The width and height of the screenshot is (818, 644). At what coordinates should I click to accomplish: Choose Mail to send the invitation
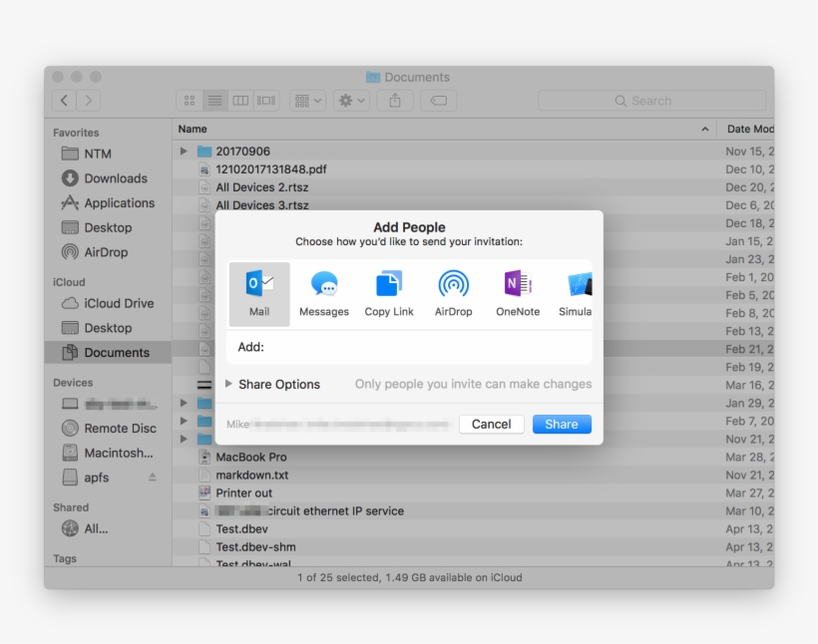259,294
